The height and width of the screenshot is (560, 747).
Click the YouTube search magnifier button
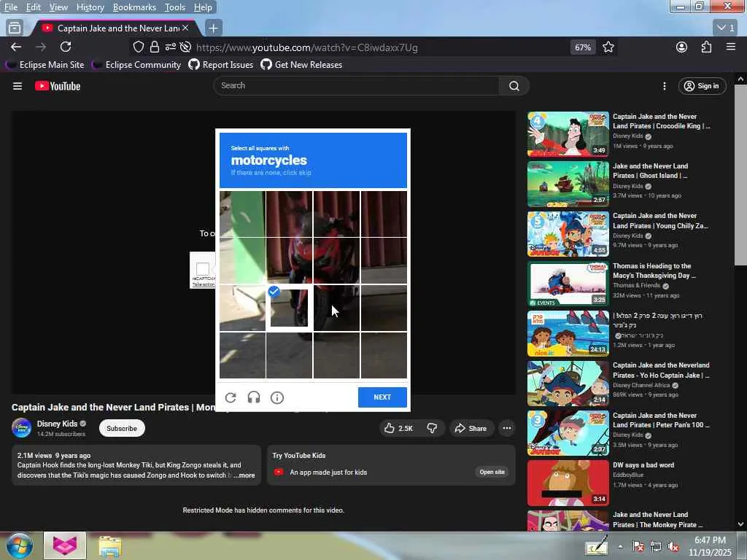click(x=514, y=86)
